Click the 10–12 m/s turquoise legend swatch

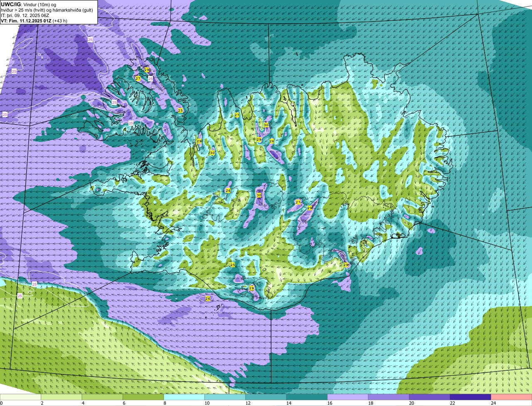(225, 397)
